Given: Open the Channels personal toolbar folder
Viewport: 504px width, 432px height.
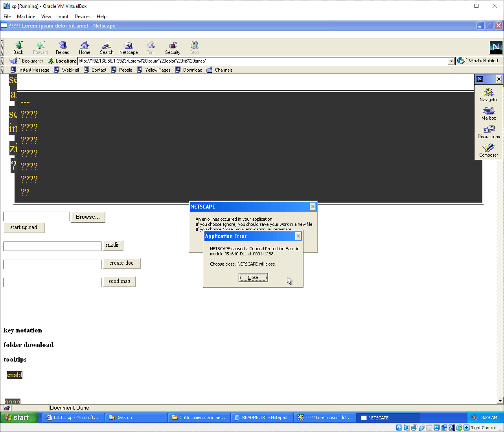Looking at the screenshot, I should tap(220, 70).
